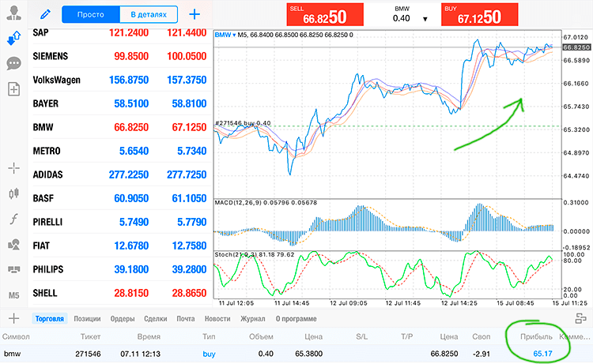
Task: Add a symbol with the blue plus
Action: 195,14
